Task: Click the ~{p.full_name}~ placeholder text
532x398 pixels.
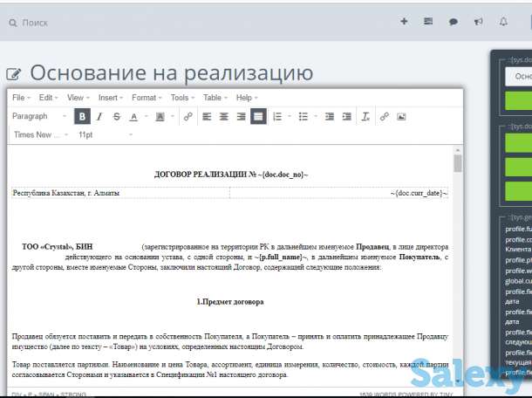Action: coord(281,257)
